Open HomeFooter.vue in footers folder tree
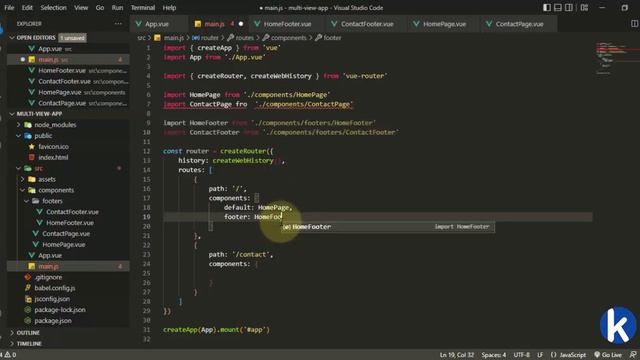The width and height of the screenshot is (640, 360). click(x=70, y=223)
